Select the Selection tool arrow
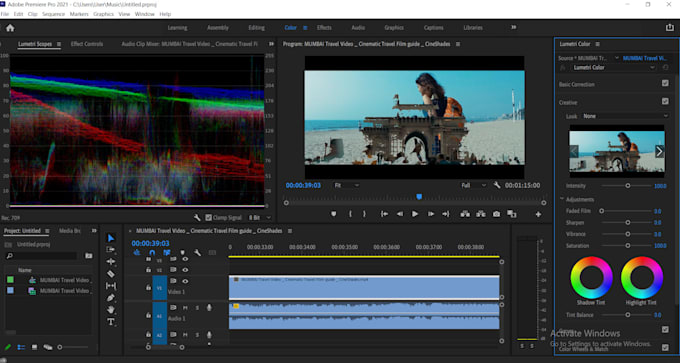Screen dimensions: 680x363 click(111, 238)
